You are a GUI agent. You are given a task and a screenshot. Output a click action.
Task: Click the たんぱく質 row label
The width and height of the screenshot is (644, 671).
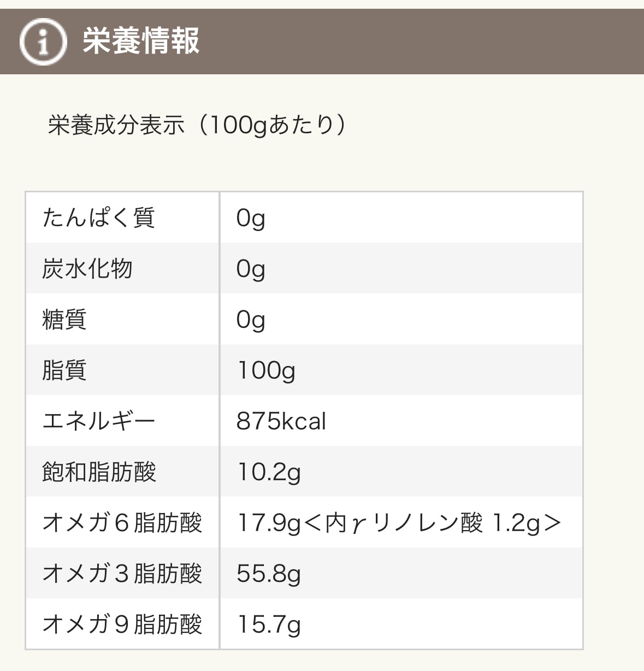(x=99, y=217)
